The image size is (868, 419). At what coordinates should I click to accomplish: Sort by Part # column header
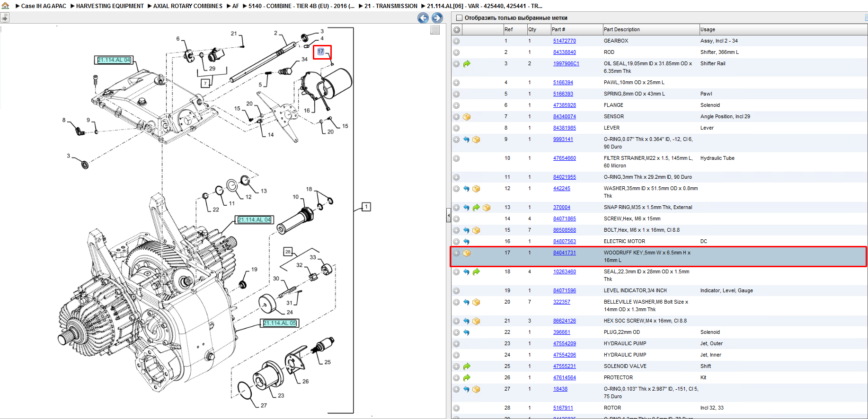(576, 29)
